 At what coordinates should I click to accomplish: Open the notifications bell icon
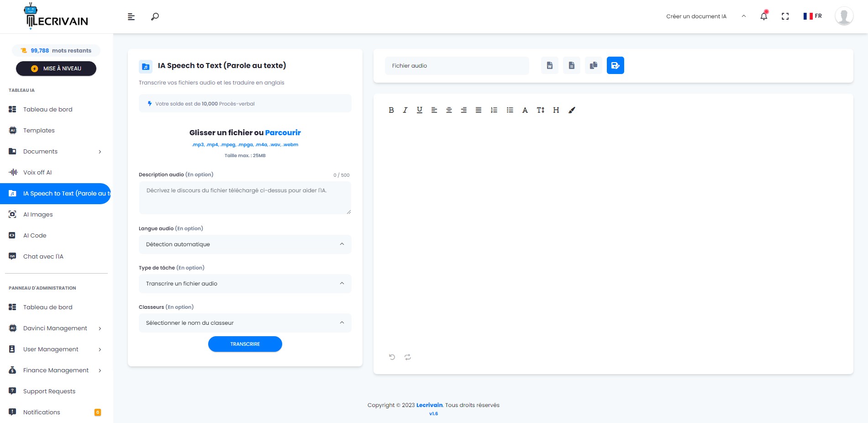pos(763,16)
